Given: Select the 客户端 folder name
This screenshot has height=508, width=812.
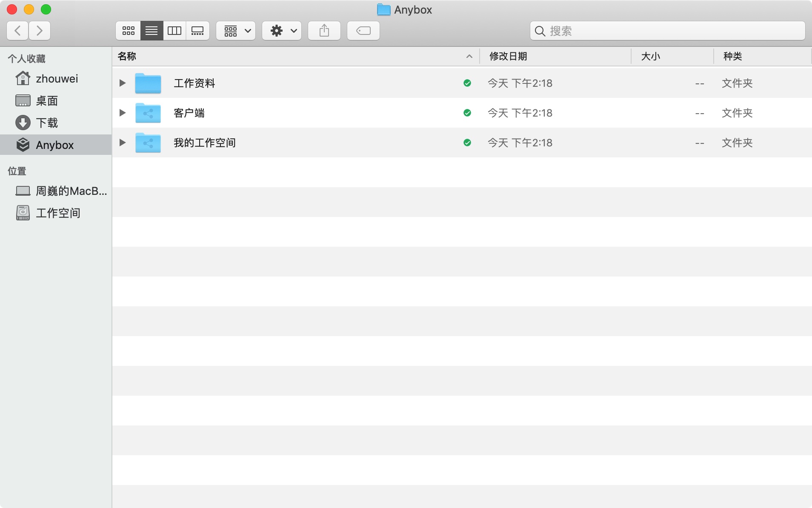Looking at the screenshot, I should 189,113.
